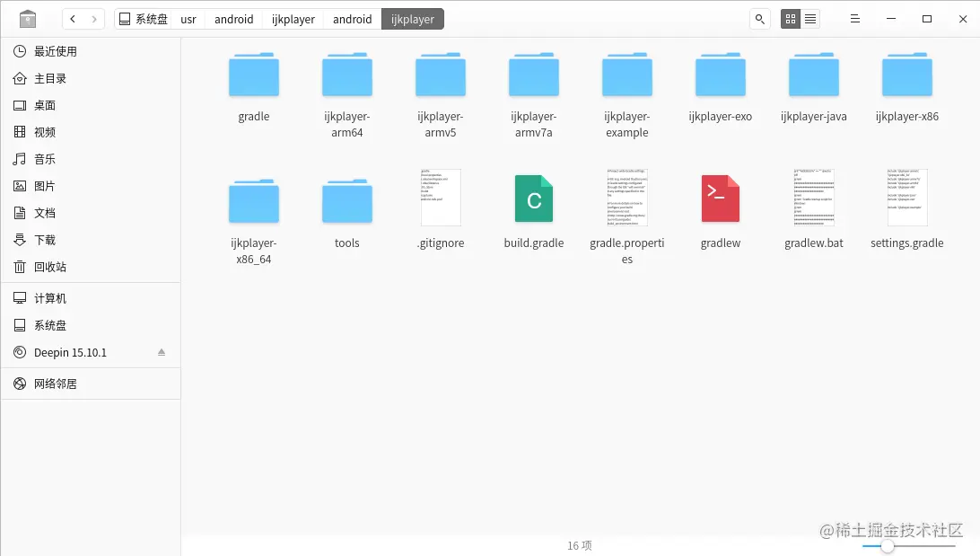Maximize the file manager window

927,19
